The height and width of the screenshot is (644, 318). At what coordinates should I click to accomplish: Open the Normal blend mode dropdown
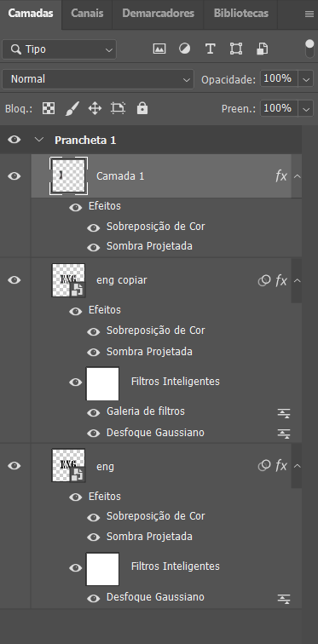(98, 79)
